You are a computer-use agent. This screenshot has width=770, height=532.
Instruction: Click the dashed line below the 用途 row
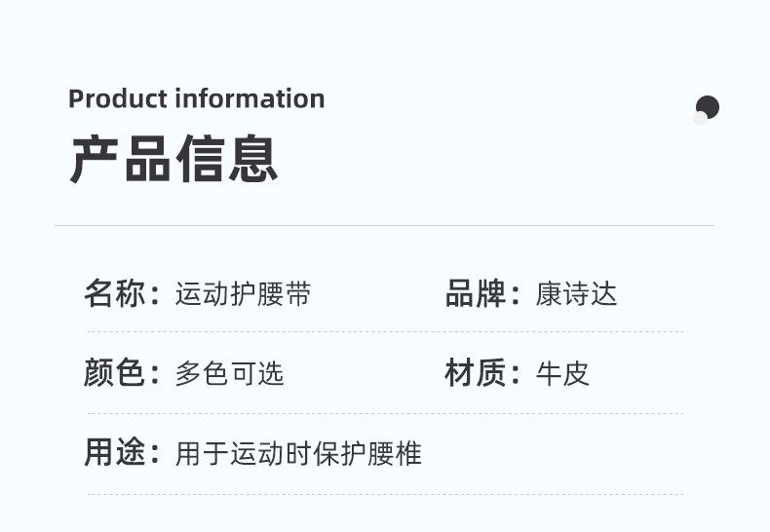tap(384, 494)
